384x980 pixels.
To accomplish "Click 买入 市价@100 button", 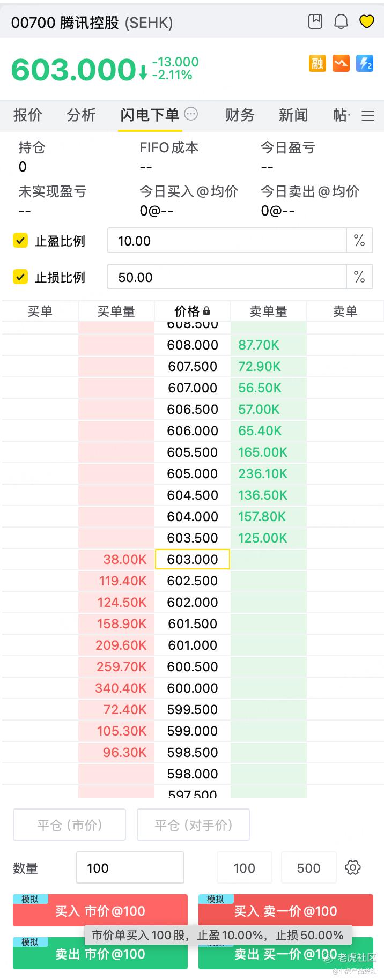I will click(100, 911).
